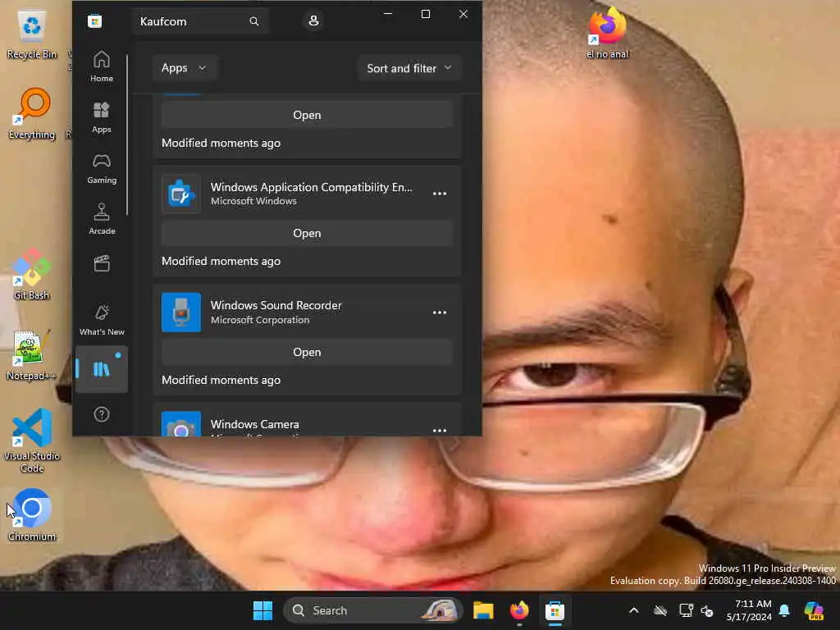Select the Library icon in sidebar
840x630 pixels.
point(102,369)
